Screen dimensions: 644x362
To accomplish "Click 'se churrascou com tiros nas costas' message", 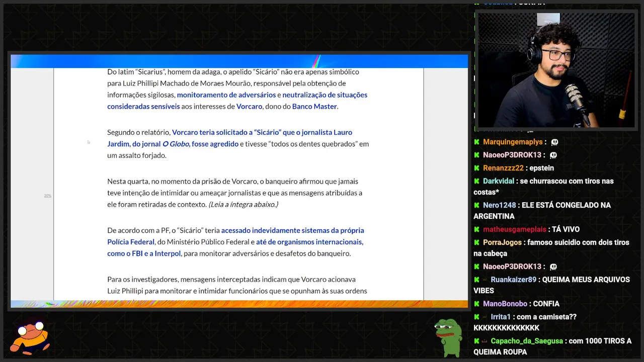I will click(544, 187).
